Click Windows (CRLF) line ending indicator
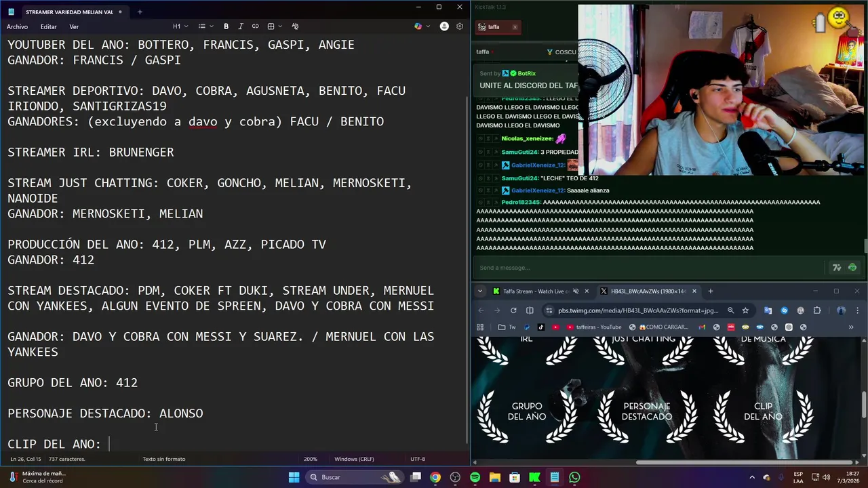Viewport: 868px width, 488px height. coord(354,459)
